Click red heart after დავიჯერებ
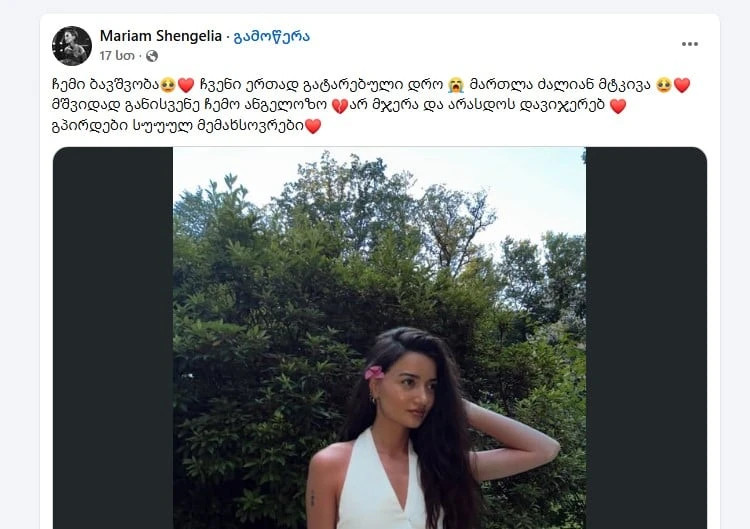The width and height of the screenshot is (750, 529). tap(618, 106)
